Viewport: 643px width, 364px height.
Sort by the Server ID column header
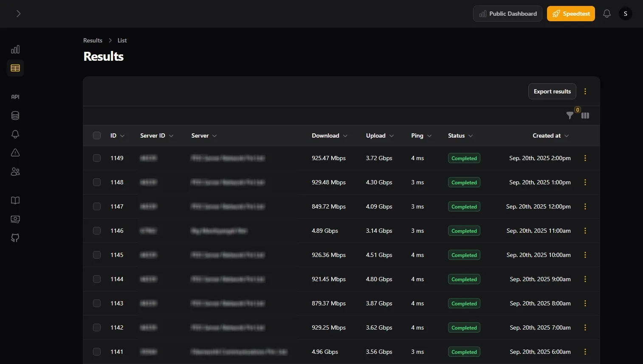(x=157, y=135)
